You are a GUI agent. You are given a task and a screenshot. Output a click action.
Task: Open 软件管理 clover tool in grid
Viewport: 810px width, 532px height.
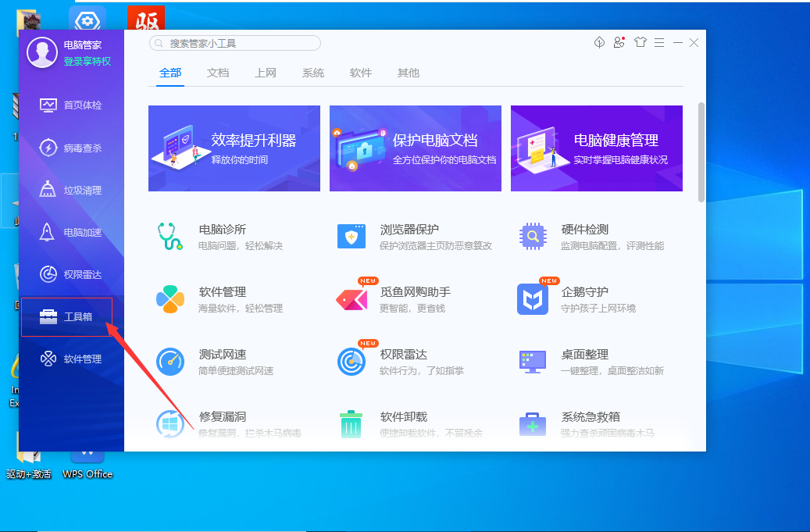pos(219,299)
